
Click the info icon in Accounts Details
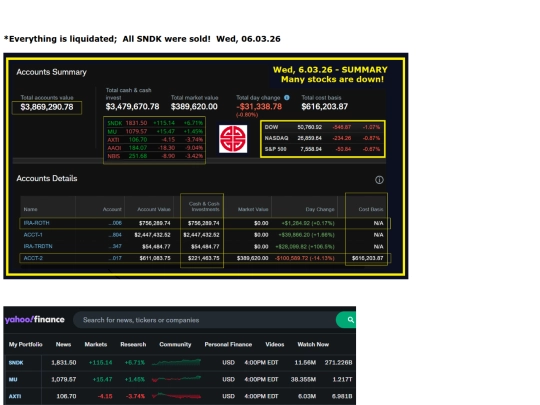tap(379, 180)
